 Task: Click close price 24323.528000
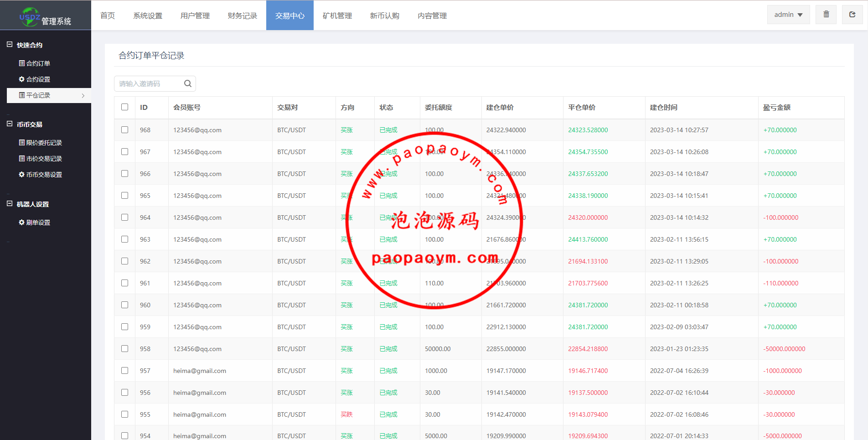[x=588, y=130]
